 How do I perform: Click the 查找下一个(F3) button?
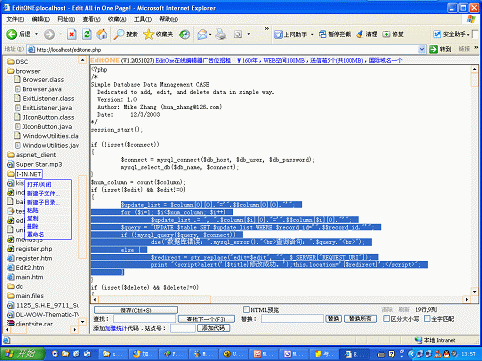[206, 319]
